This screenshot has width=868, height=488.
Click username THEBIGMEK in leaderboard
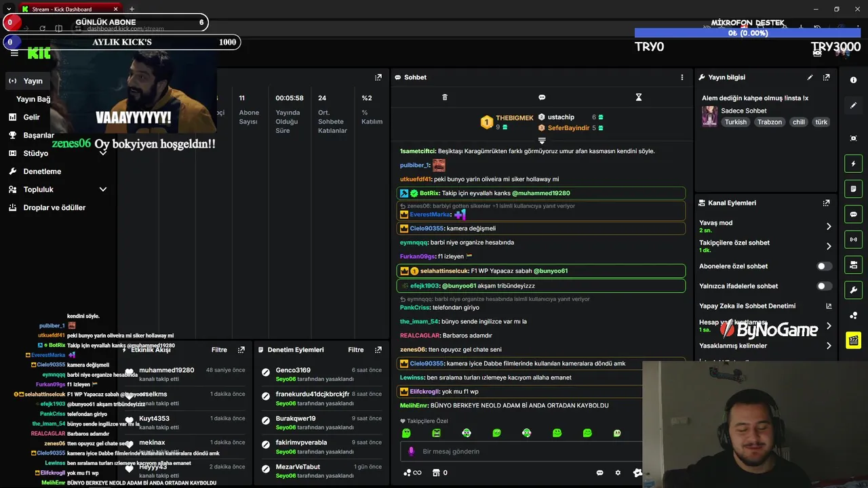tap(514, 118)
